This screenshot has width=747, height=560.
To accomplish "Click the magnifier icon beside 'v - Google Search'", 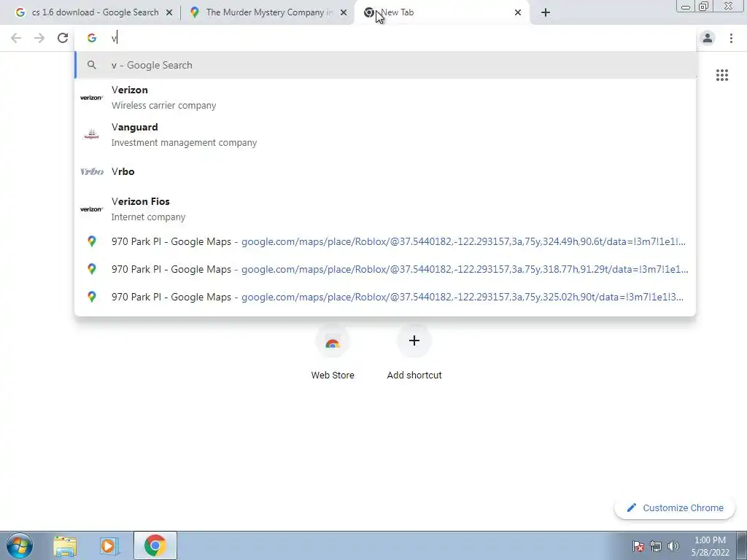I will (x=91, y=65).
